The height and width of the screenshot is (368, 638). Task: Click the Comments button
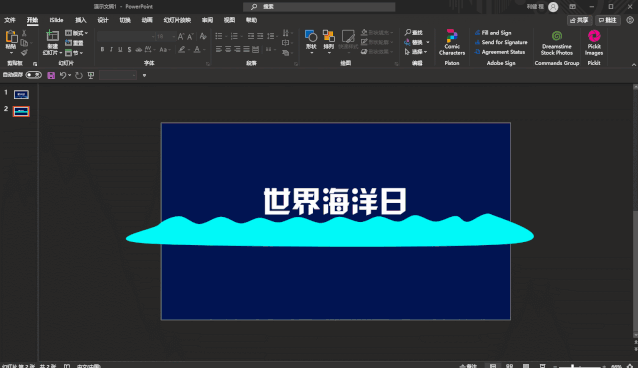coord(607,20)
